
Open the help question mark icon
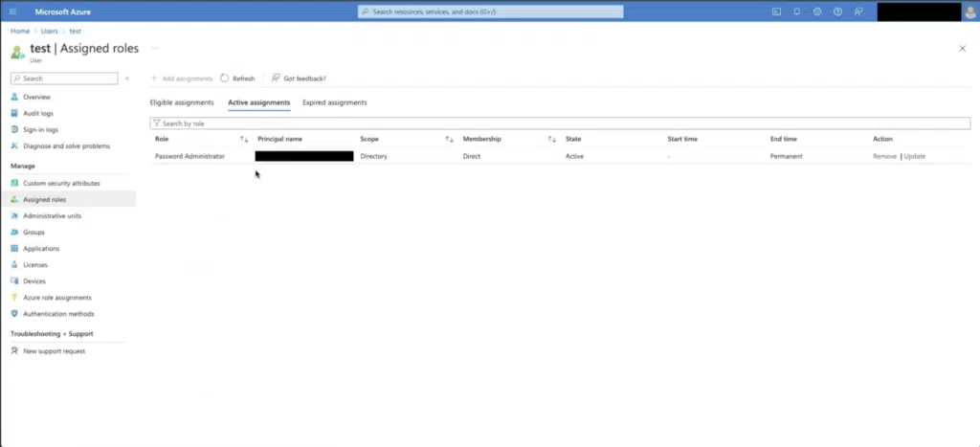tap(837, 11)
